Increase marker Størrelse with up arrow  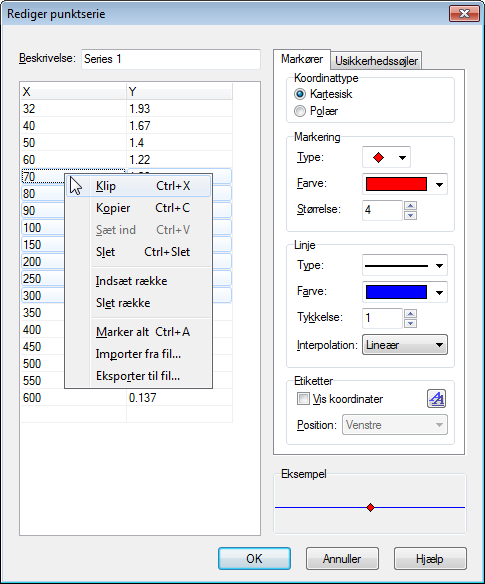coord(410,206)
